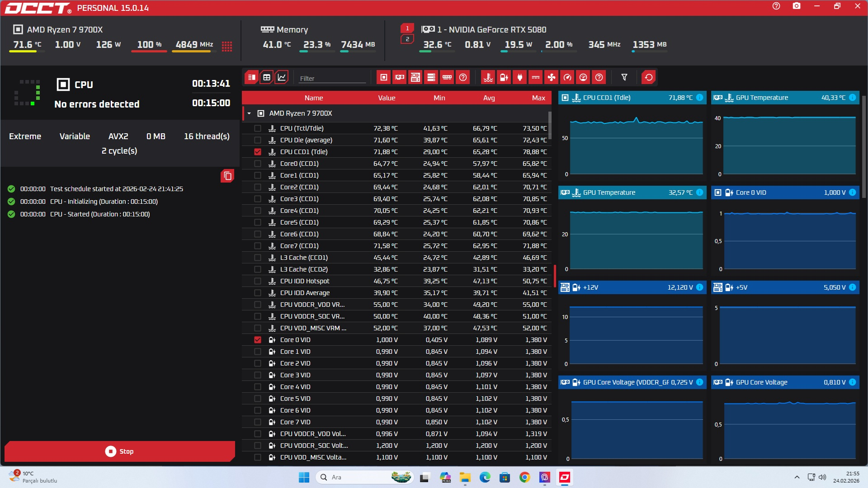The image size is (868, 488).
Task: Show info for +12V graph
Action: click(700, 287)
